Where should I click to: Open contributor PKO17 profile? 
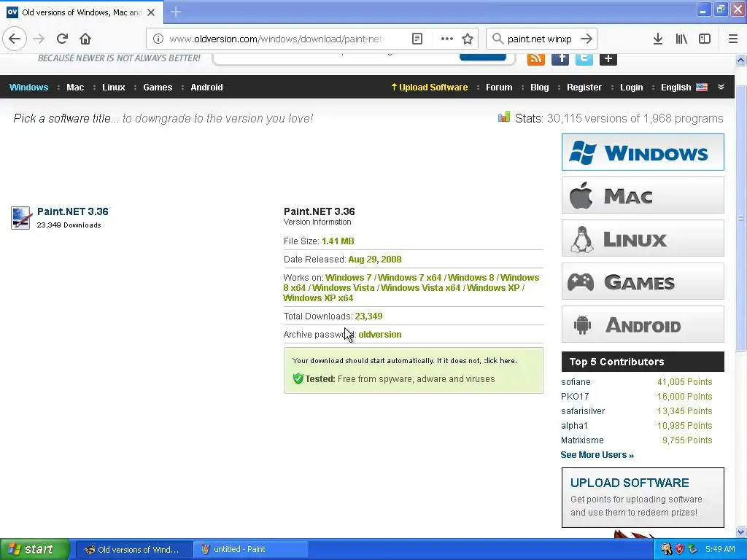click(575, 397)
